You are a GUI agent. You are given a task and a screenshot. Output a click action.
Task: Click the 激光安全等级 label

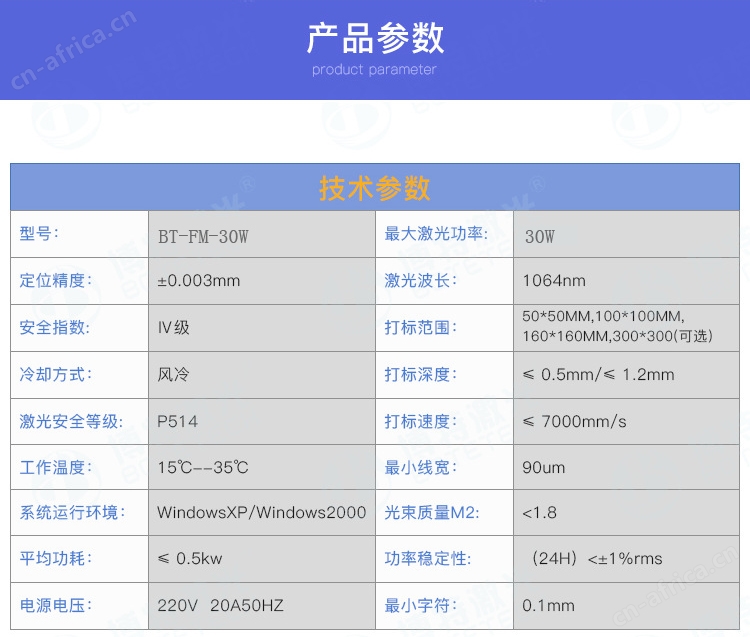pos(71,421)
